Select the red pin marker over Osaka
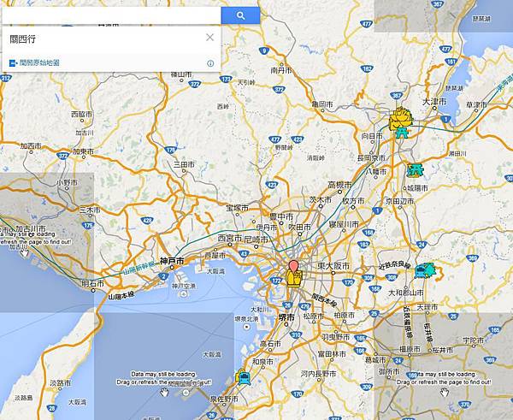The image size is (513, 420). click(x=294, y=266)
